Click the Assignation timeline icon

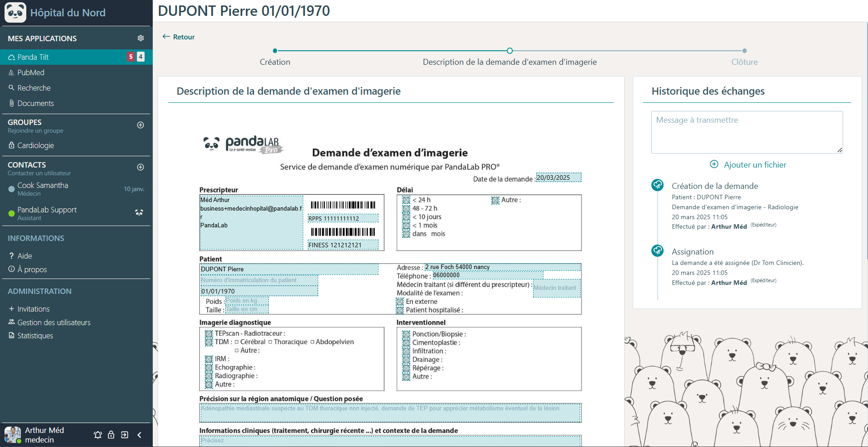[657, 250]
